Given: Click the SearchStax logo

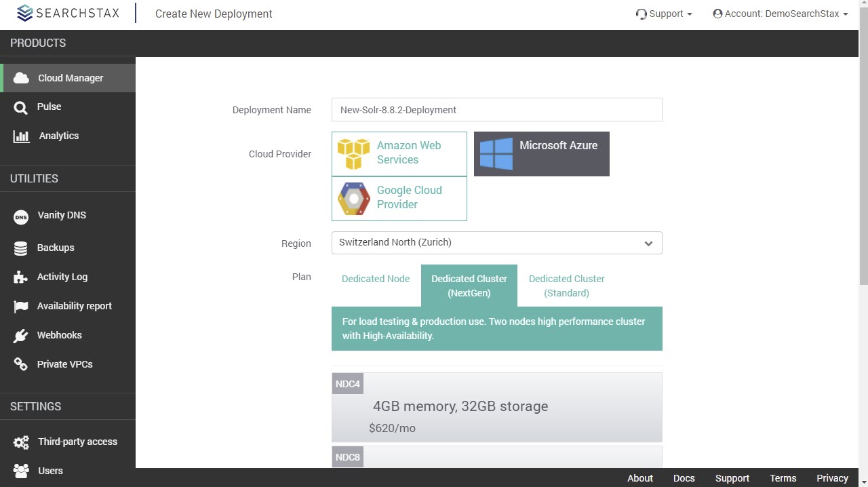Looking at the screenshot, I should click(68, 14).
